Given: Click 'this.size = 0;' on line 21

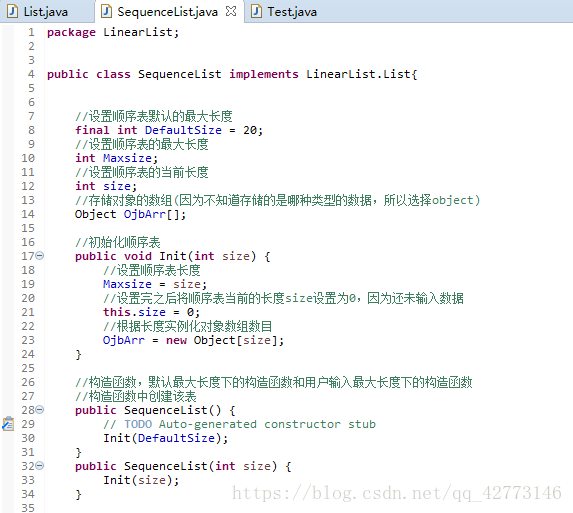Looking at the screenshot, I should point(151,312).
